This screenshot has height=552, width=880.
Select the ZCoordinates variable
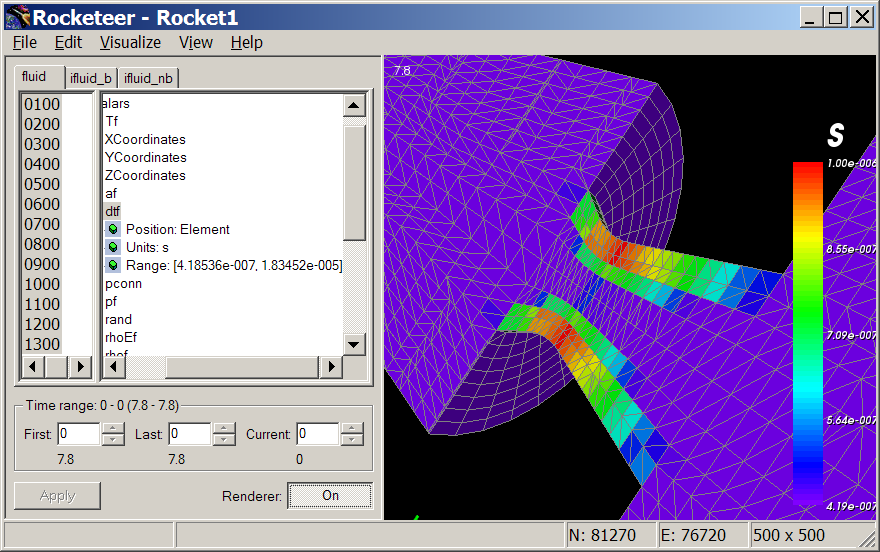145,175
